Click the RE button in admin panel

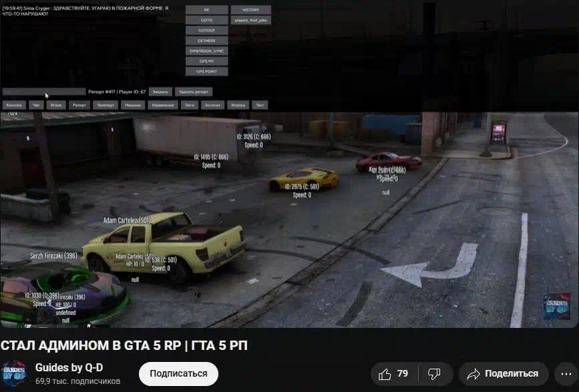pyautogui.click(x=207, y=10)
